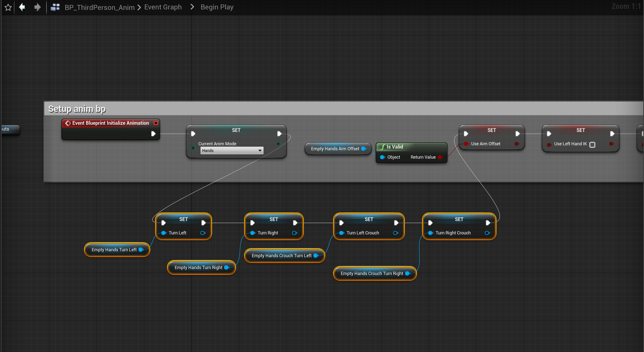Image resolution: width=644 pixels, height=352 pixels.
Task: Select Begin Play breadcrumb item
Action: (217, 7)
